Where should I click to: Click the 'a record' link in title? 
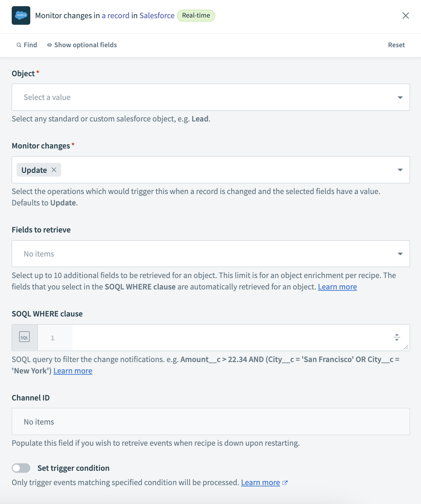[115, 16]
